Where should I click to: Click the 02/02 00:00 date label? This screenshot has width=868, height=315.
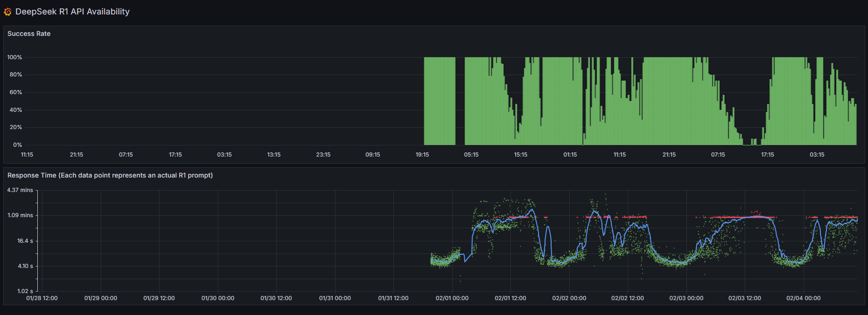[569, 298]
